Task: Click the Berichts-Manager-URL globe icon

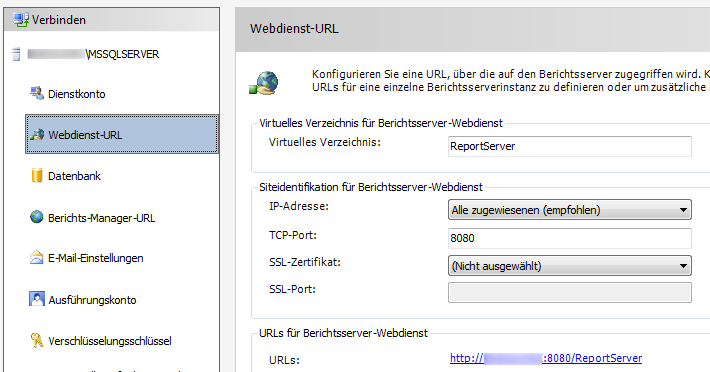Action: 37,217
